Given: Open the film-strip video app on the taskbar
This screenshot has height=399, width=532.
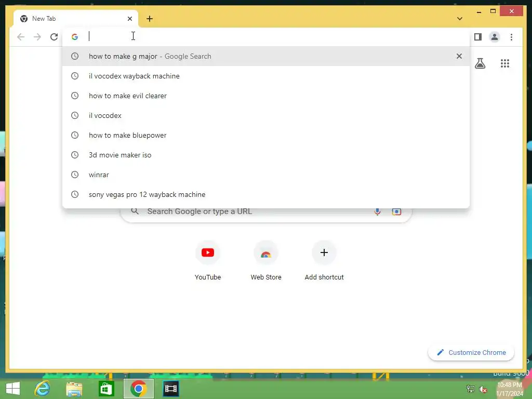Looking at the screenshot, I should pos(170,389).
